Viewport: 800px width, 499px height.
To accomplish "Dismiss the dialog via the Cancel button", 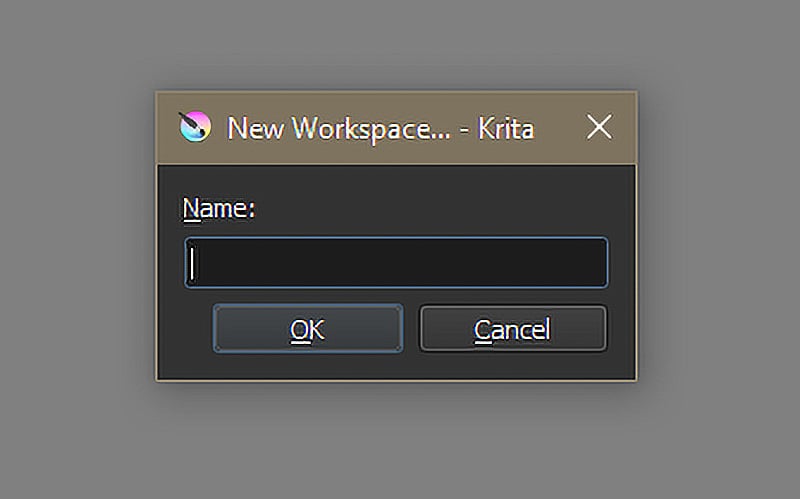I will point(513,329).
